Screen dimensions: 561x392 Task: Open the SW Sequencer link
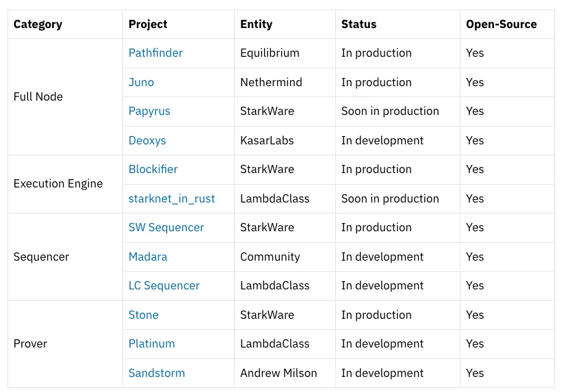[x=166, y=227]
